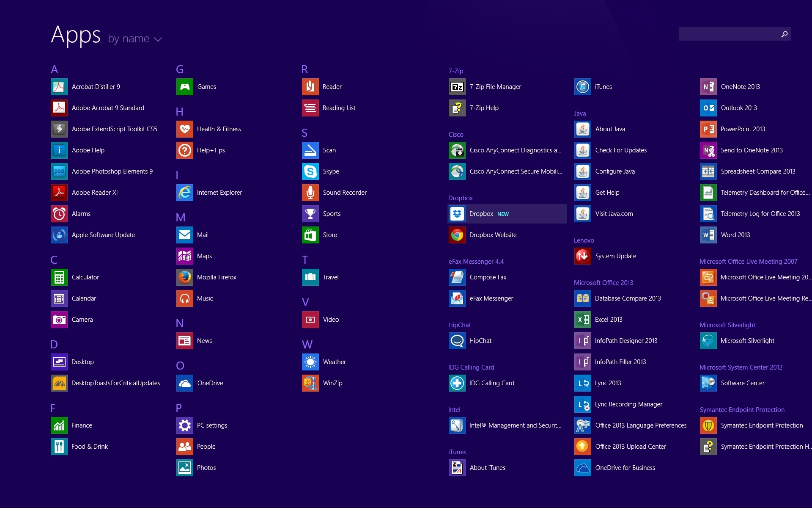The image size is (812, 508).
Task: Jump via the letter A group header
Action: pos(55,69)
